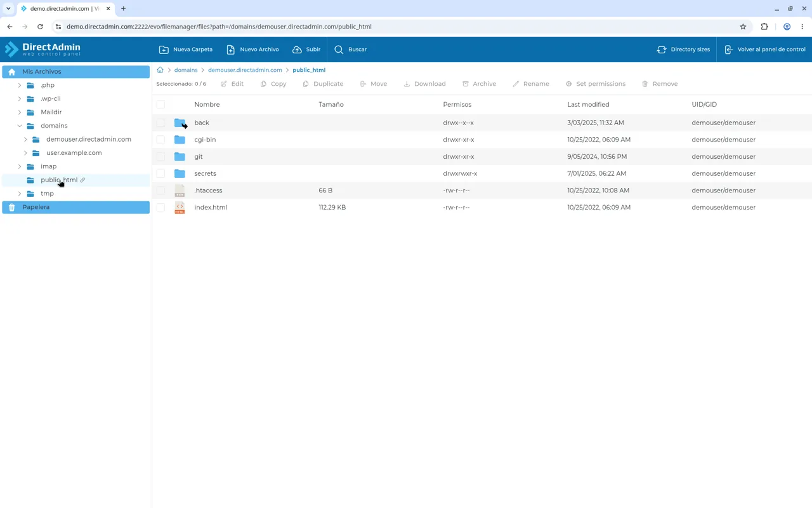812x508 pixels.
Task: Toggle the select-all checkbox in the header
Action: [x=160, y=104]
